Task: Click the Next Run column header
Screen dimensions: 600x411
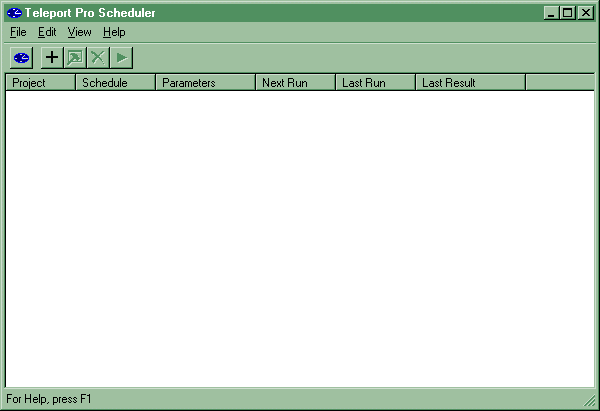Action: click(295, 83)
